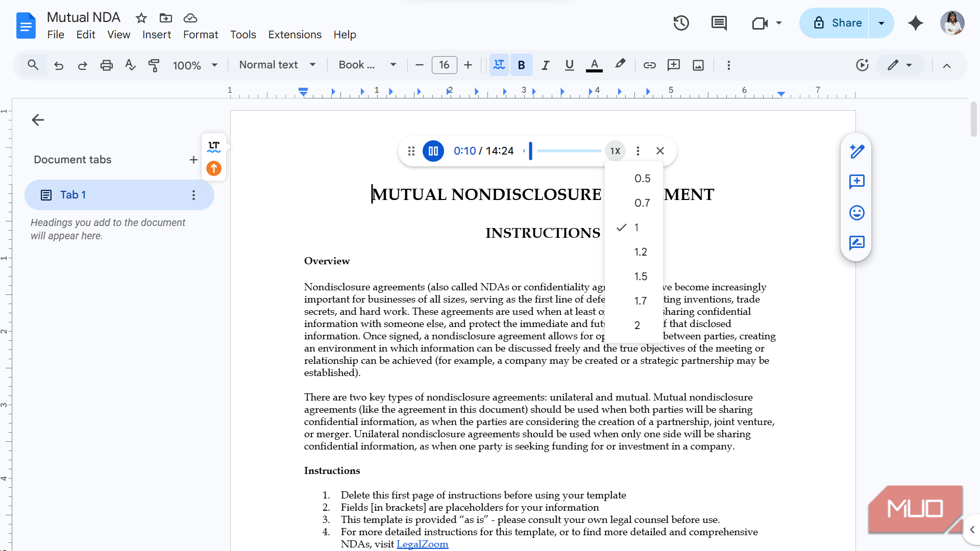Open the Format menu
This screenshot has height=551, width=980.
pyautogui.click(x=201, y=35)
